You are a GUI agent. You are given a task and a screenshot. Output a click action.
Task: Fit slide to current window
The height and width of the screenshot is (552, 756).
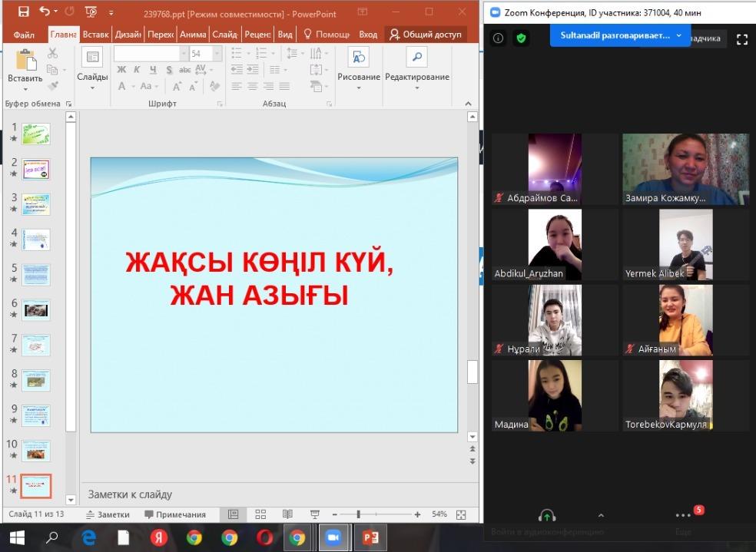(x=461, y=514)
